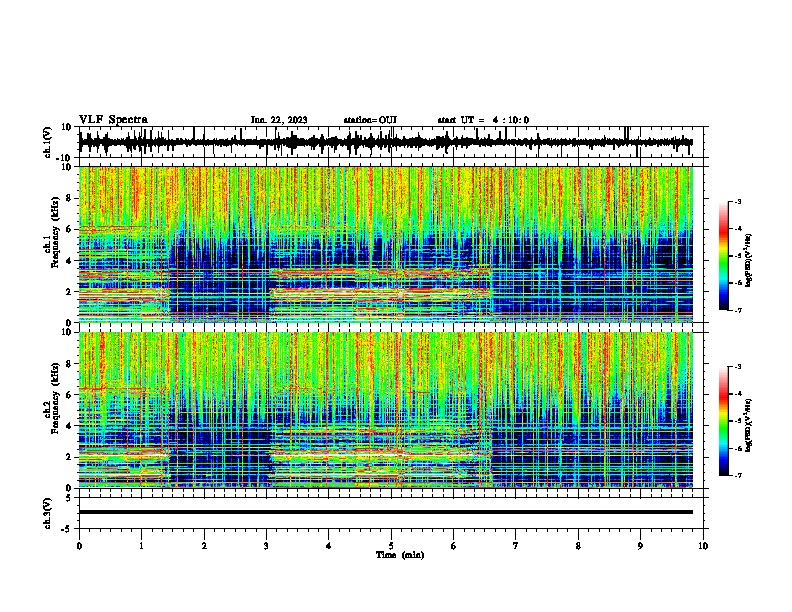Click the ch.2 "Frequency (kHz)" axis label
This screenshot has width=792, height=612.
[x=55, y=398]
